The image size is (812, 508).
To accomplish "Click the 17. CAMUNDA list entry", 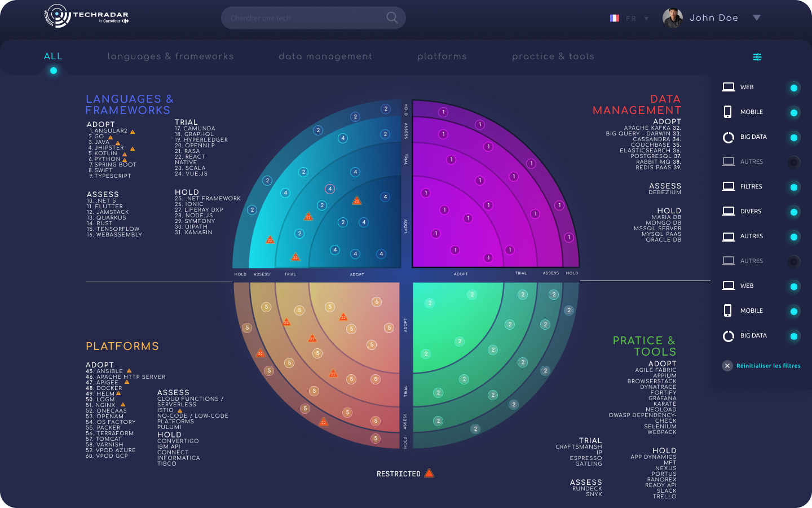I will tap(195, 129).
